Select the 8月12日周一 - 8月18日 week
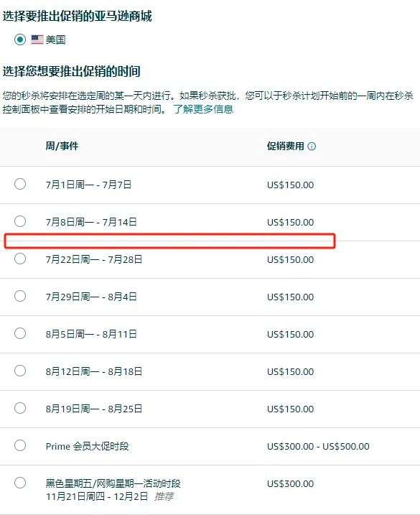The width and height of the screenshot is (420, 515). pos(20,371)
